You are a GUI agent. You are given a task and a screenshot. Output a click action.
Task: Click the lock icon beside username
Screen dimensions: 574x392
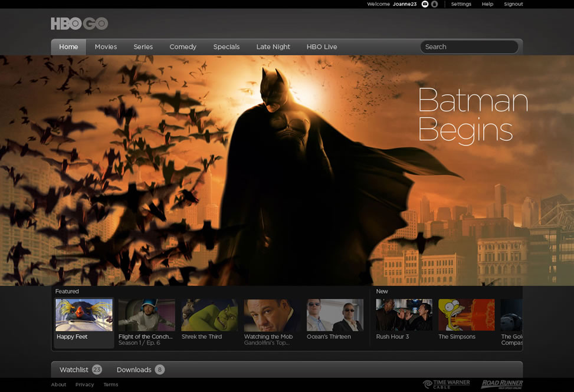434,4
